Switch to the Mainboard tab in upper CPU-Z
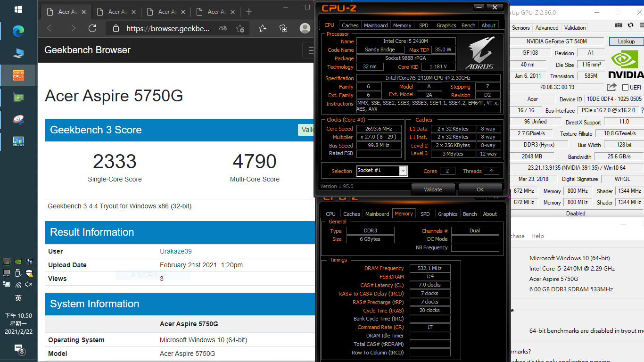This screenshot has width=644, height=362. pyautogui.click(x=376, y=25)
